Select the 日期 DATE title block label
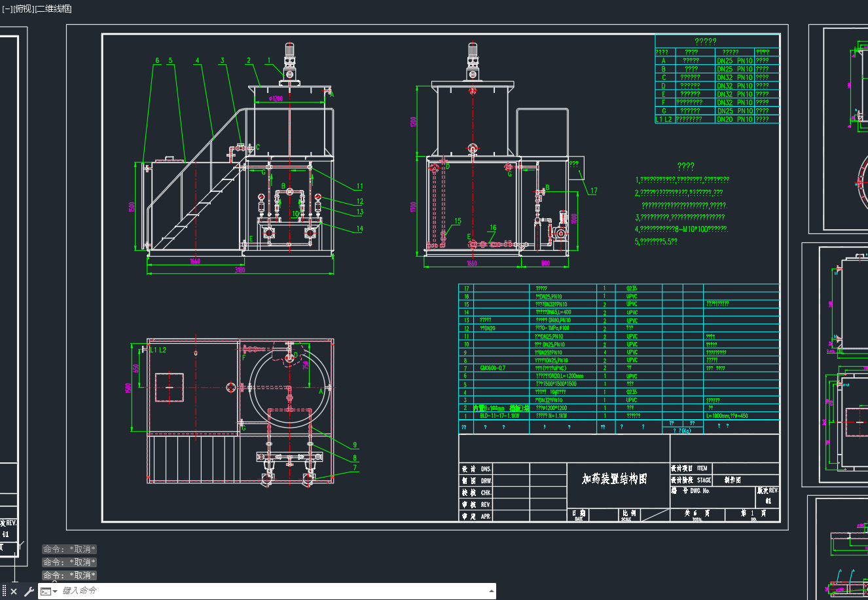 tap(579, 515)
